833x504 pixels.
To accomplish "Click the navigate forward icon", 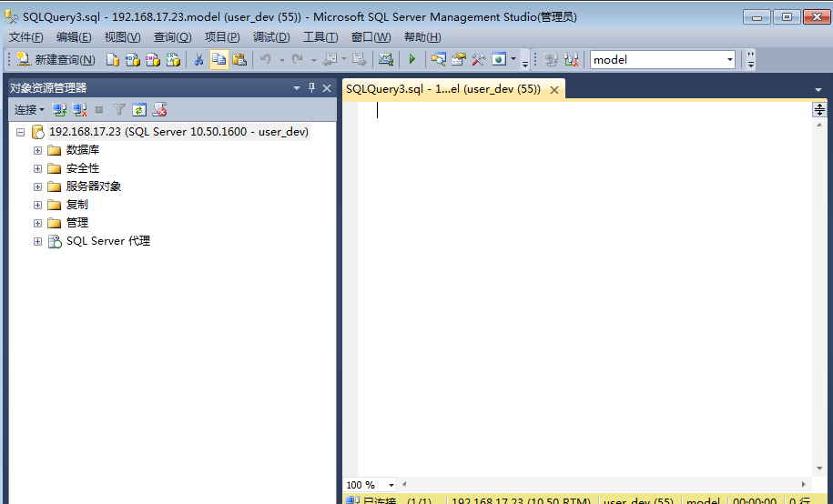I will 359,59.
